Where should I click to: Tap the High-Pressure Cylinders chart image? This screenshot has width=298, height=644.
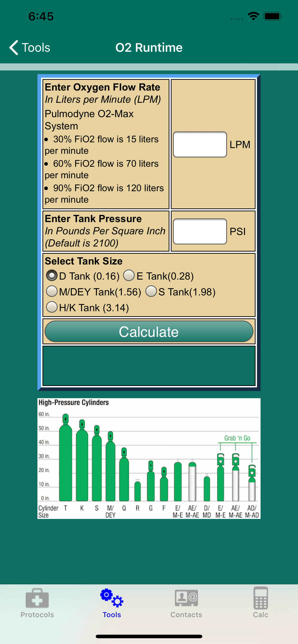pos(149,458)
